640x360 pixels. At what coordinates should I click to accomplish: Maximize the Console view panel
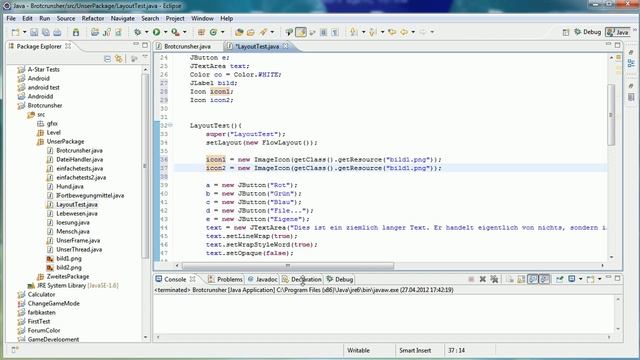pos(618,278)
